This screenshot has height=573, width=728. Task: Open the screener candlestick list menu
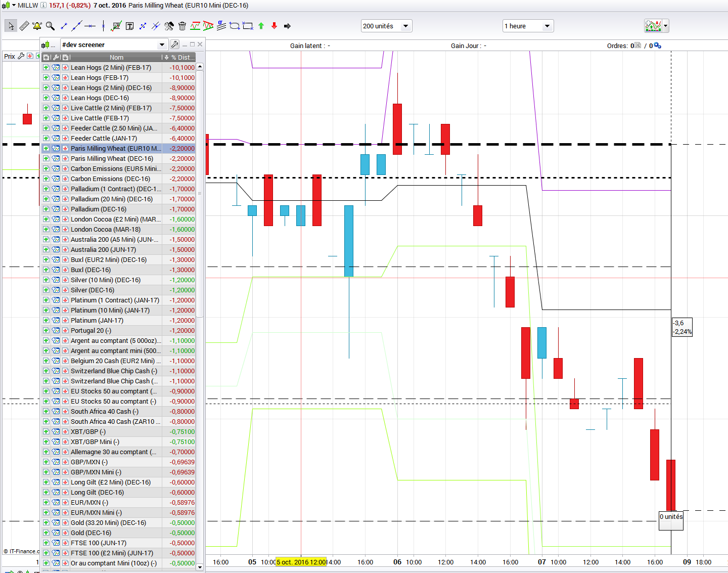point(48,45)
